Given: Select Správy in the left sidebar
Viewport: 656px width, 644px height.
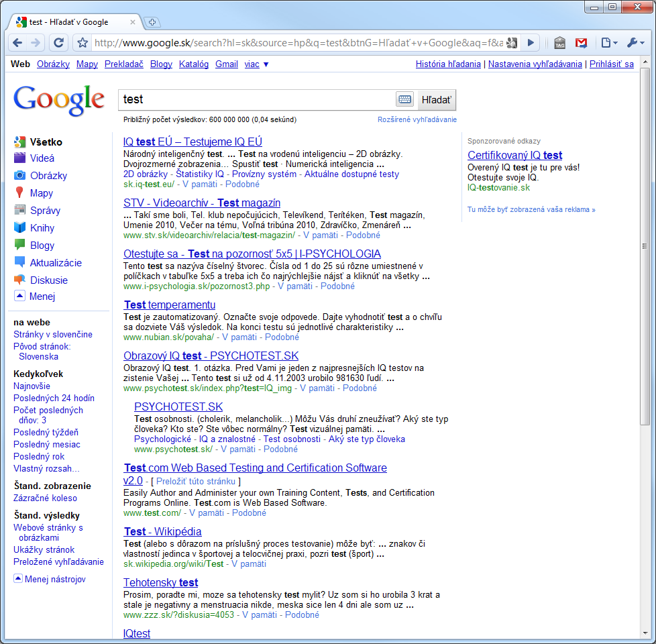Looking at the screenshot, I should click(x=45, y=211).
